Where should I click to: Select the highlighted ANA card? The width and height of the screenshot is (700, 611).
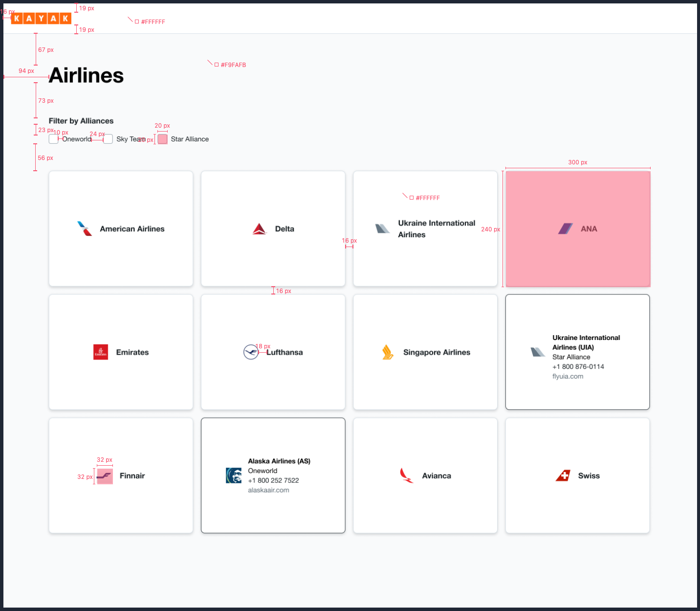[578, 228]
